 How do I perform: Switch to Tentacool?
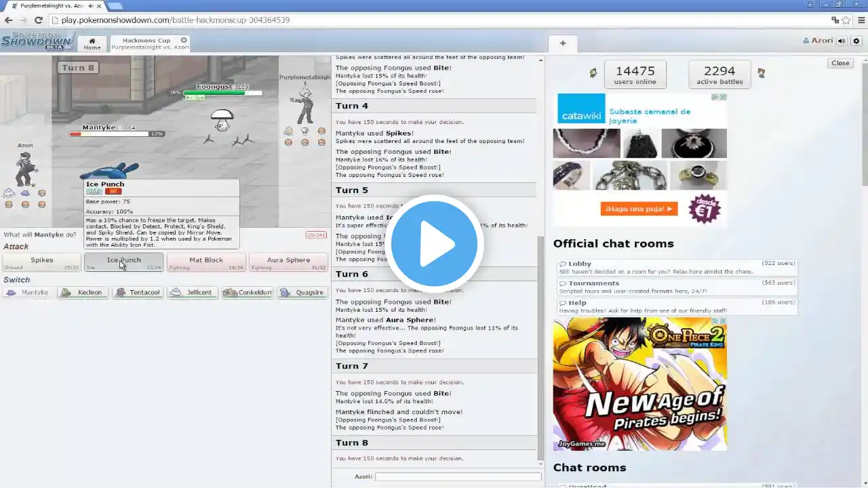138,293
